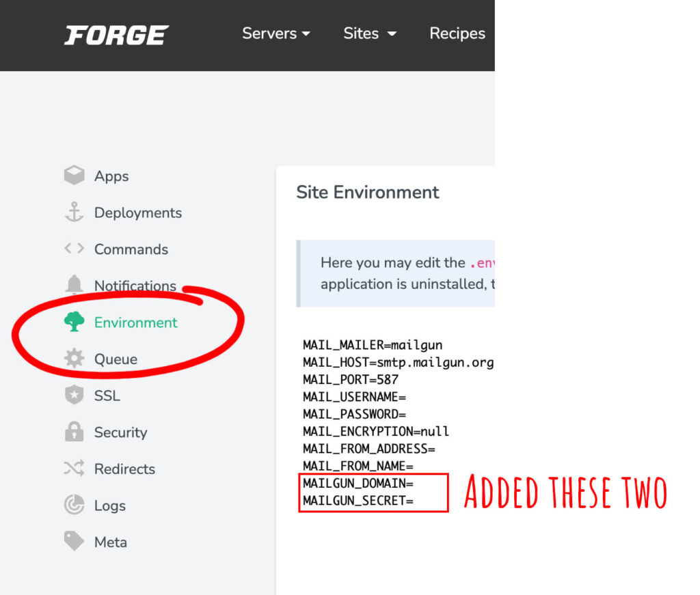Select the Deployments anchor icon
700x595 pixels.
74,212
